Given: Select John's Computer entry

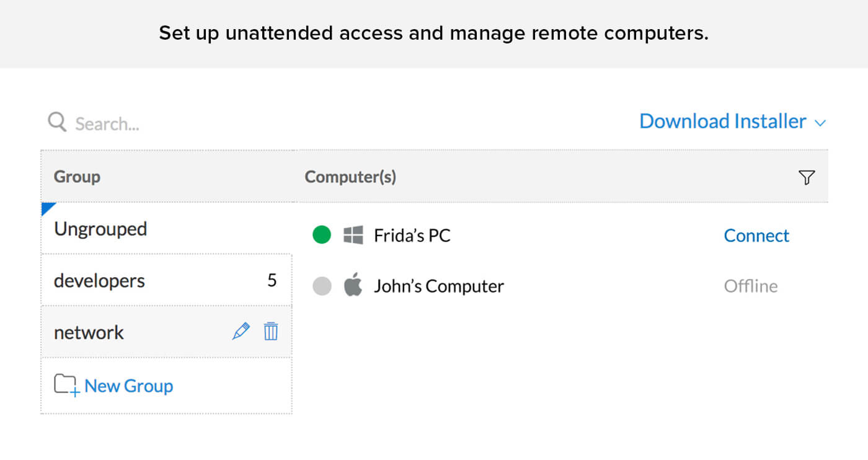Looking at the screenshot, I should tap(438, 286).
